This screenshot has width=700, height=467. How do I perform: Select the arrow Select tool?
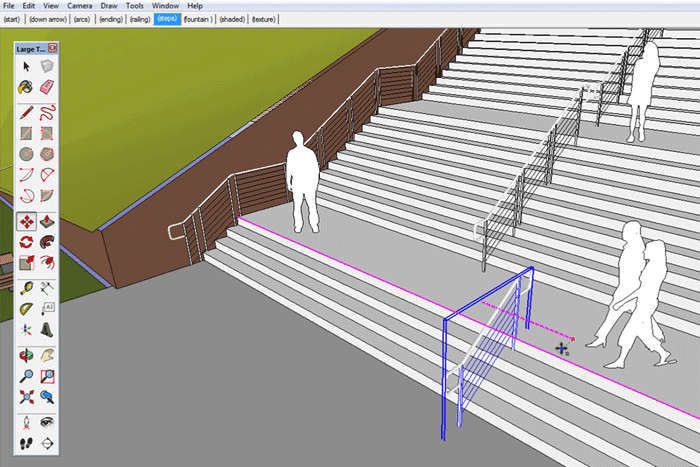click(x=26, y=66)
